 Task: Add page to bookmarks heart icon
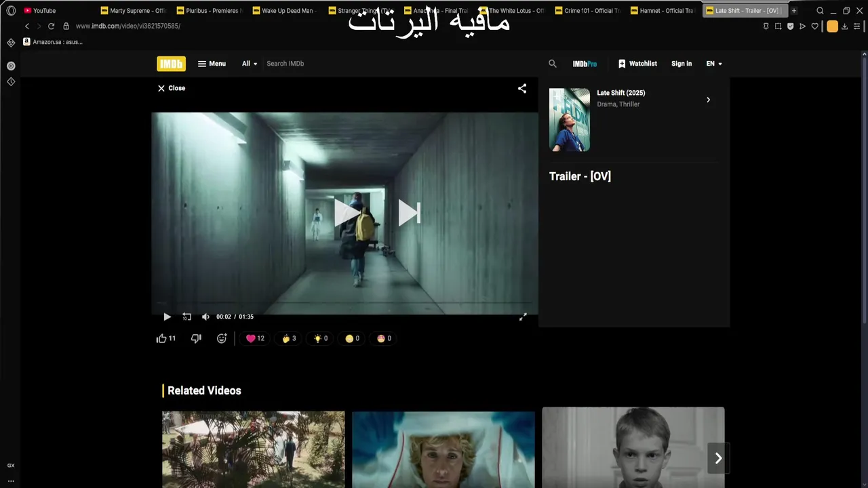[x=814, y=26]
